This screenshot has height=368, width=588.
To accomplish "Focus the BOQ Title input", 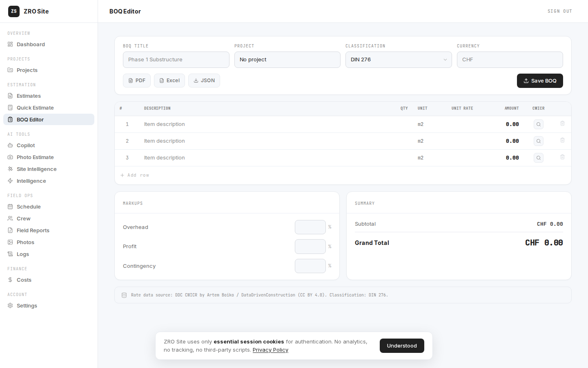I will (176, 60).
